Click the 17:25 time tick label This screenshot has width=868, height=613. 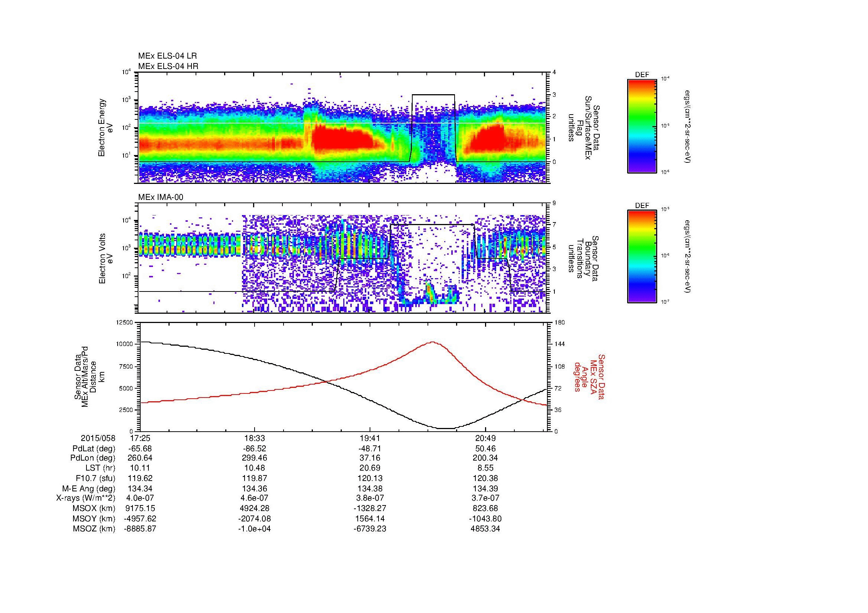click(140, 438)
